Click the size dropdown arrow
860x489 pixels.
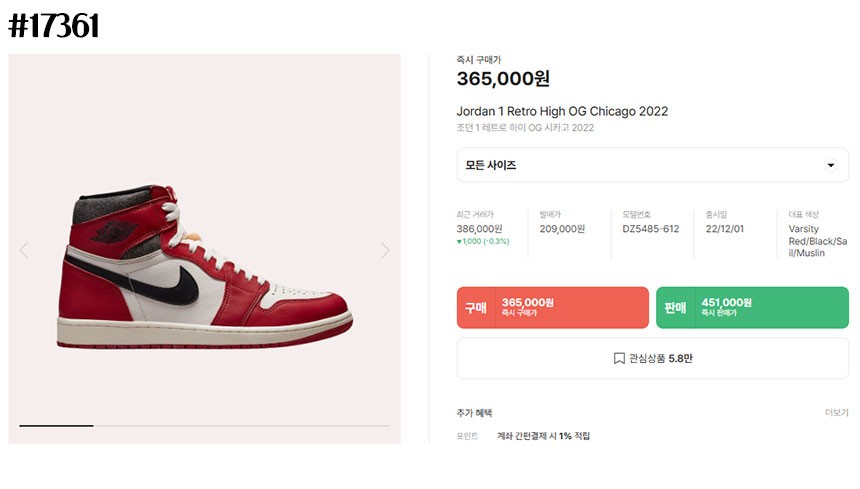pyautogui.click(x=830, y=166)
